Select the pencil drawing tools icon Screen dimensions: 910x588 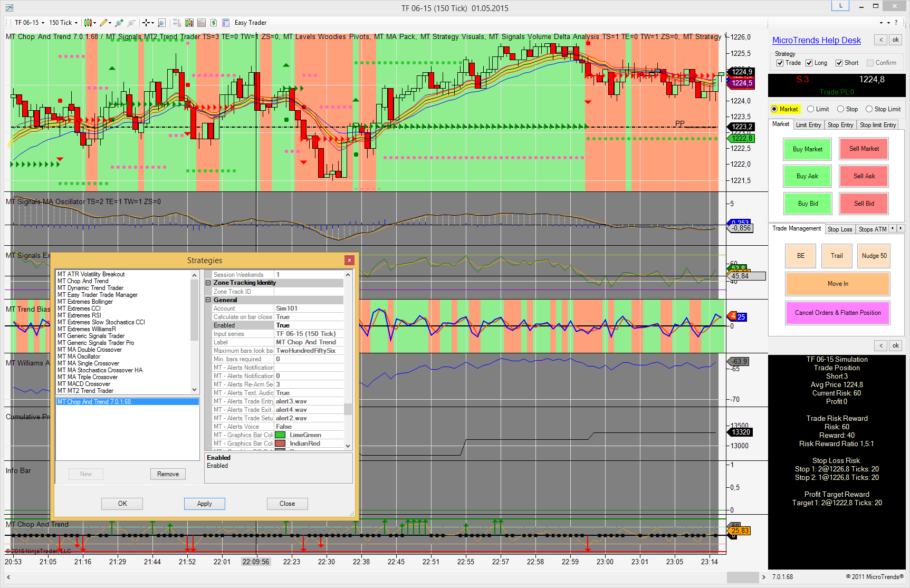[103, 23]
